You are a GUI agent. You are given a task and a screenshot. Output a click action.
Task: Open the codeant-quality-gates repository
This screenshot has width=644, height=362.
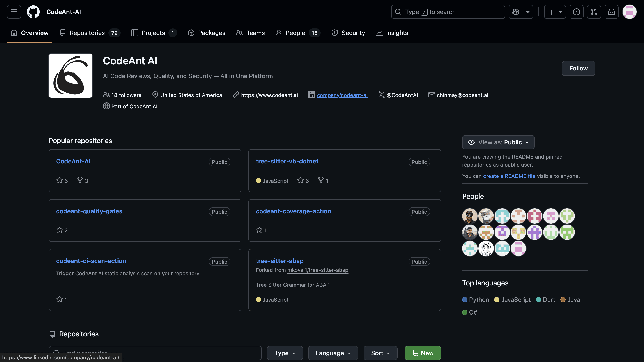point(89,211)
